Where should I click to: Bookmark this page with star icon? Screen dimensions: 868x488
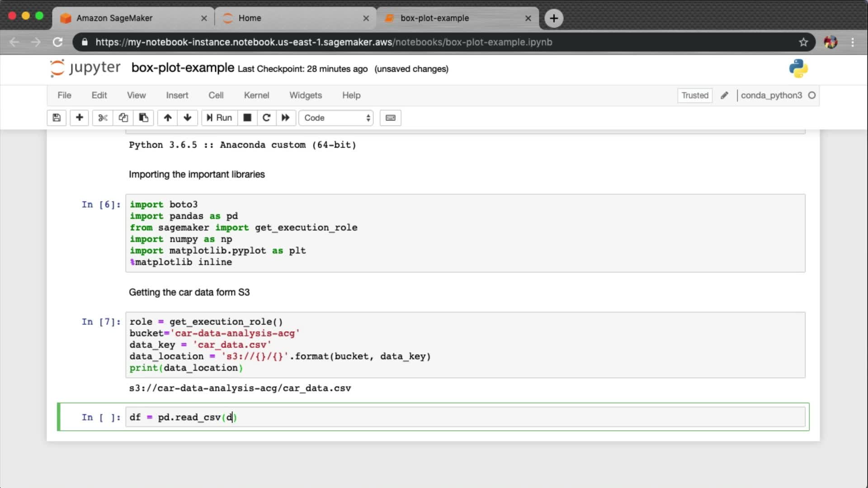(803, 42)
